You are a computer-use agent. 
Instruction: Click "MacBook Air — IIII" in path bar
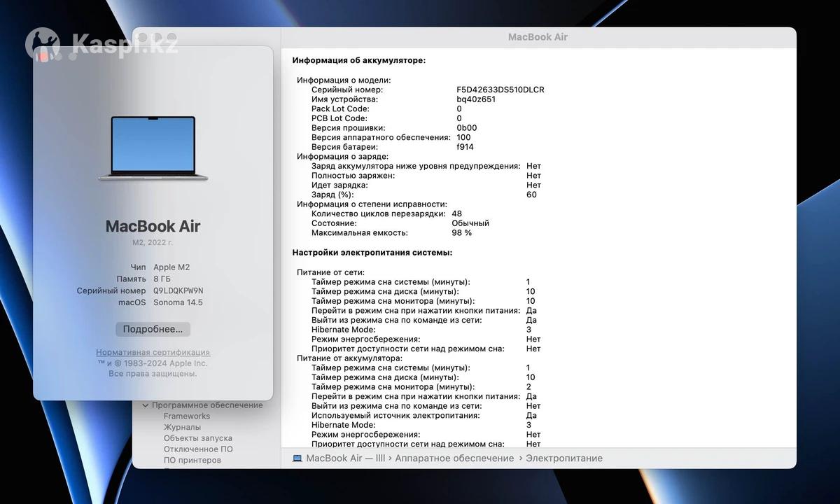(346, 458)
